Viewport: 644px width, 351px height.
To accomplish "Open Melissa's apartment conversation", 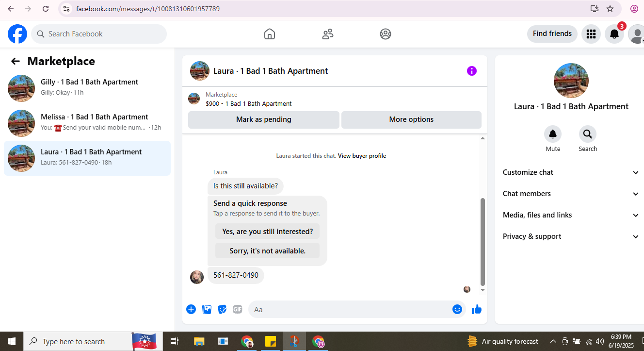I will [x=87, y=123].
